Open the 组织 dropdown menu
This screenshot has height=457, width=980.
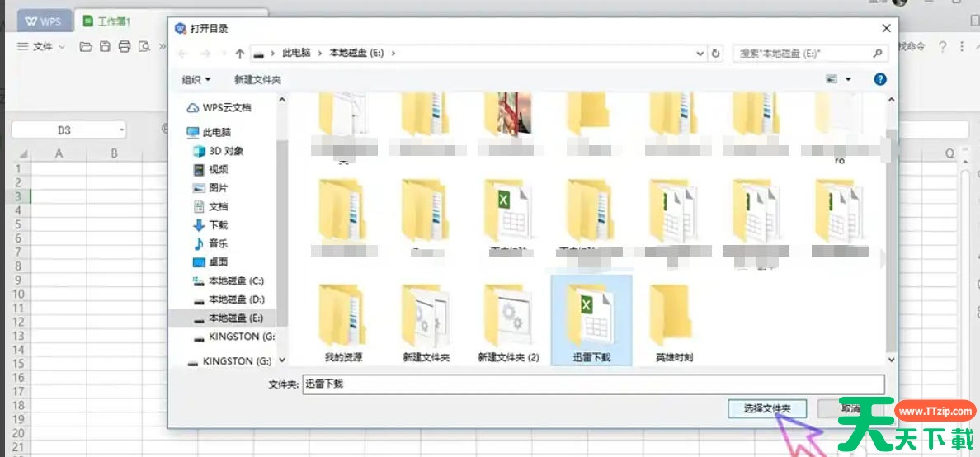click(196, 80)
